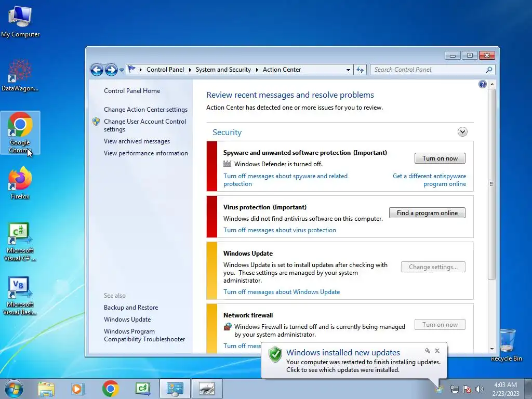This screenshot has width=532, height=399.
Task: Dismiss the Windows updates notification balloon
Action: 437,351
